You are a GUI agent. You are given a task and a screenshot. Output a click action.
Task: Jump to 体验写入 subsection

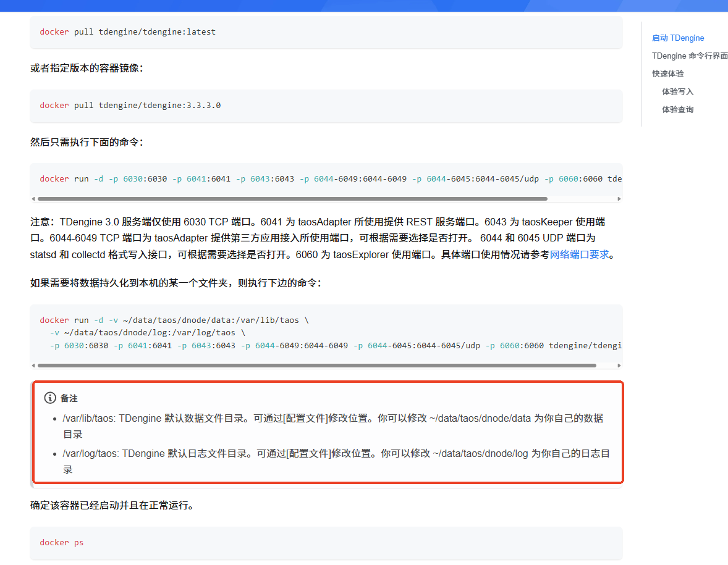(676, 91)
